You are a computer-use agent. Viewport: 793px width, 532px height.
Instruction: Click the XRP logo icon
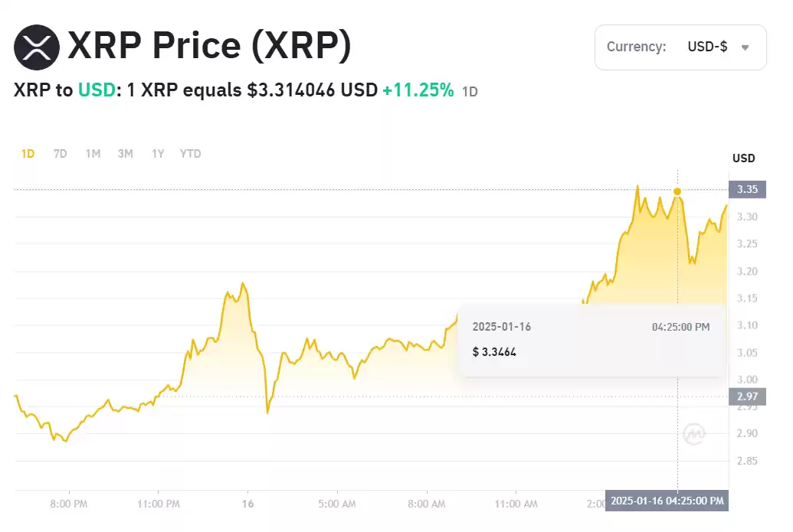pyautogui.click(x=37, y=47)
